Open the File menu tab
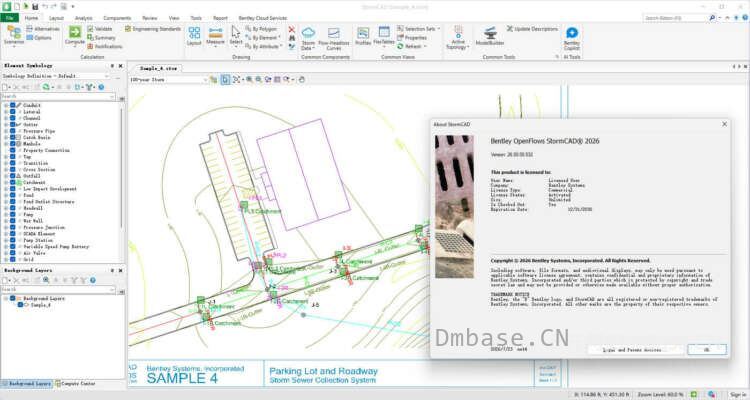 click(x=10, y=18)
